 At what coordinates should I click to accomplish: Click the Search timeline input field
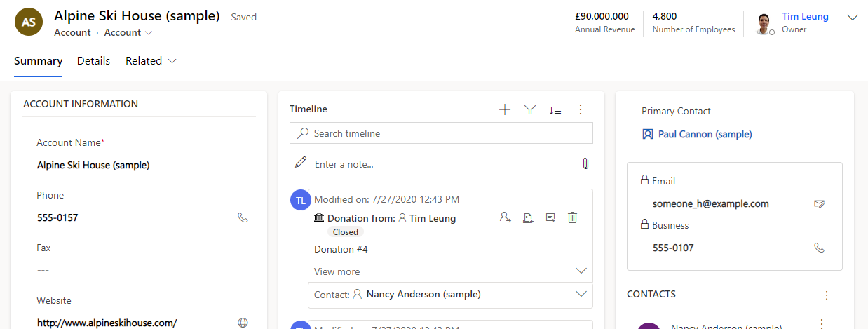(x=441, y=133)
